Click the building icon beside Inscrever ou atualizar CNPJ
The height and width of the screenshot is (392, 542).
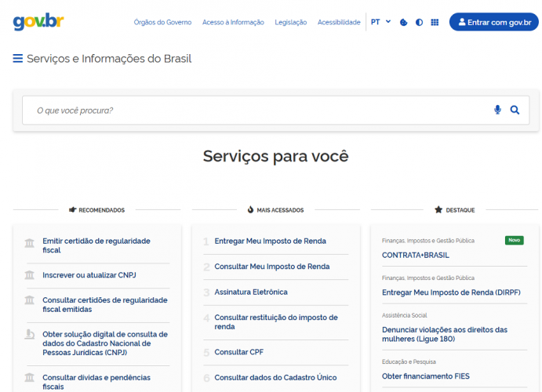pyautogui.click(x=30, y=275)
